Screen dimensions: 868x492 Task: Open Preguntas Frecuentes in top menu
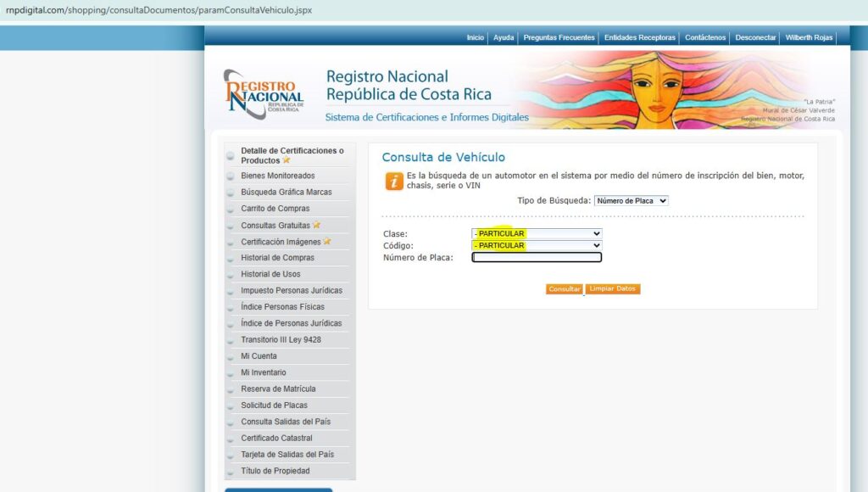[559, 37]
